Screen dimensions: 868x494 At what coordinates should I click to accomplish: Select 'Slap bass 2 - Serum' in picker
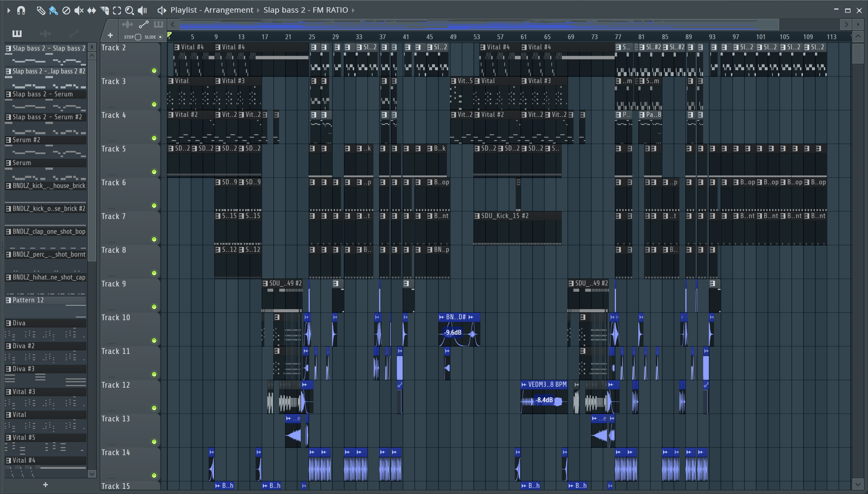coord(46,94)
